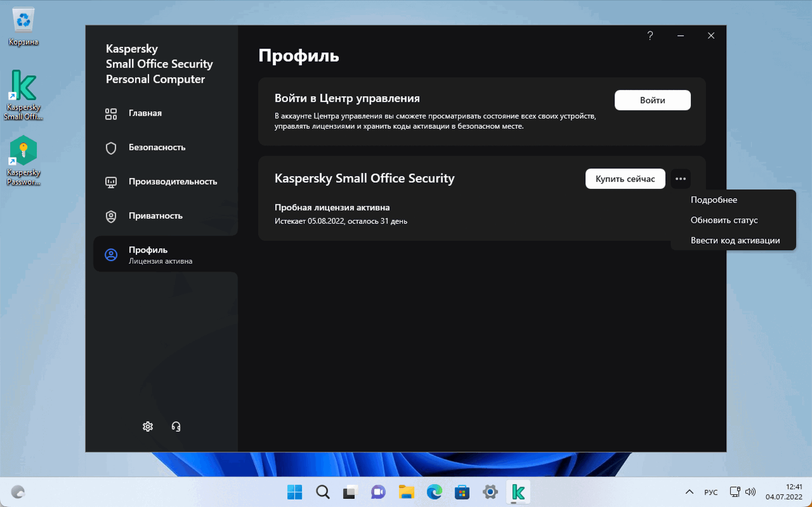Open the weather widget on the taskbar
Image resolution: width=812 pixels, height=507 pixels.
tap(18, 492)
